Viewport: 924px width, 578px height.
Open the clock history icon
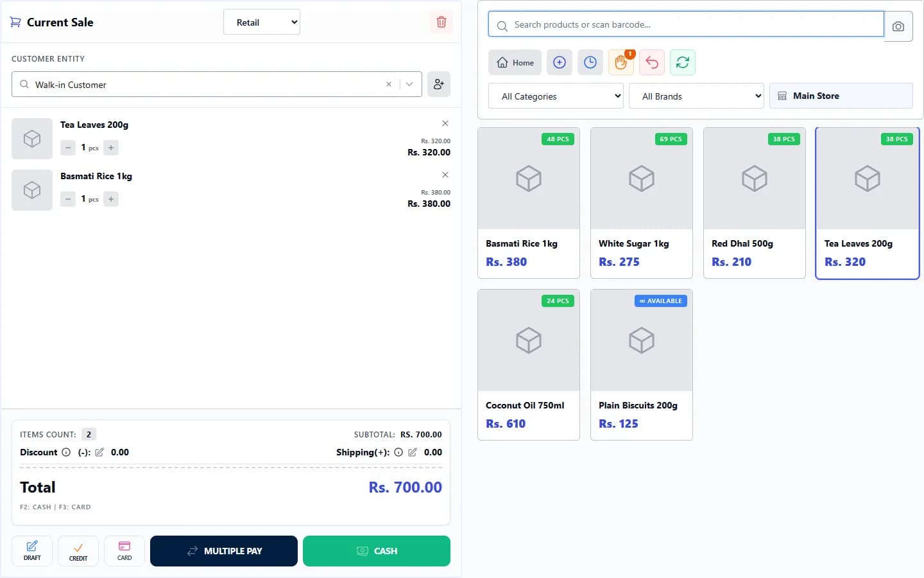coord(590,62)
